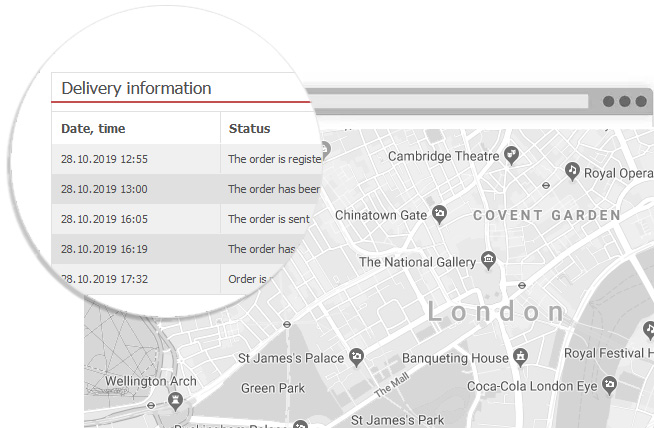Click the Wellington Arch monument marker
The width and height of the screenshot is (654, 428).
[x=176, y=399]
